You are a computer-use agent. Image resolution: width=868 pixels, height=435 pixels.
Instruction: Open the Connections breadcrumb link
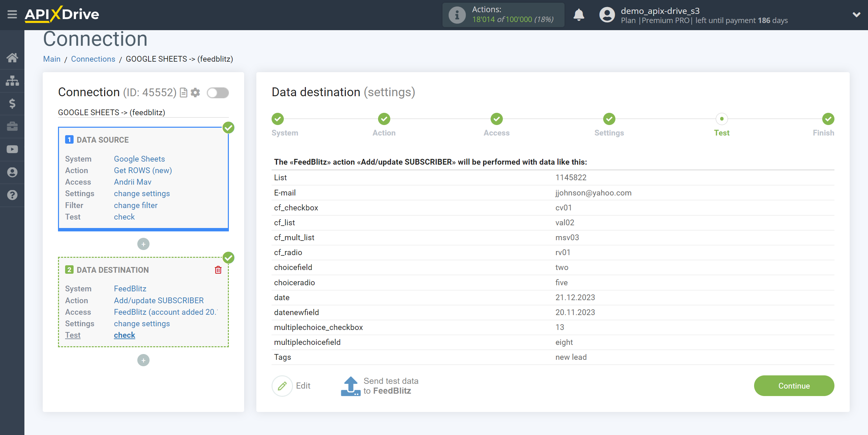(93, 59)
